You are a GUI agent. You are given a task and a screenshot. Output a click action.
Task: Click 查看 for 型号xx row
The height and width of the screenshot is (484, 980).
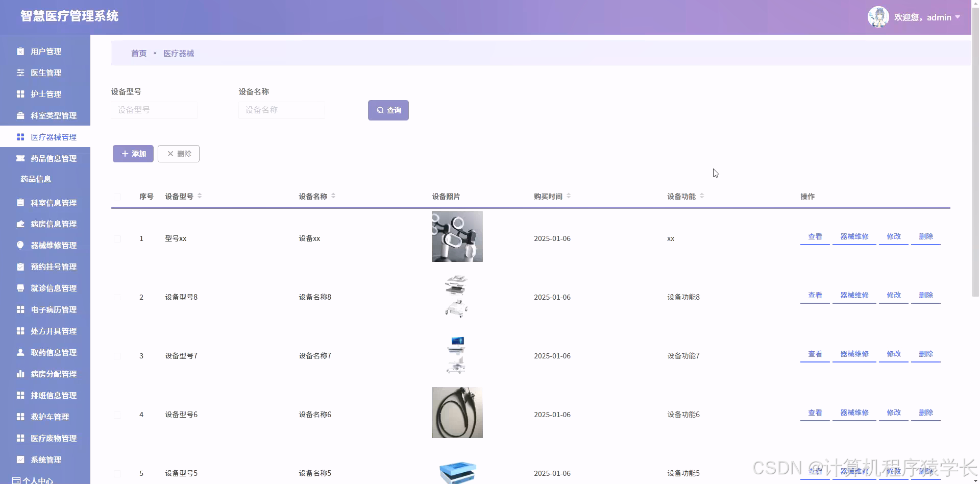[815, 237]
